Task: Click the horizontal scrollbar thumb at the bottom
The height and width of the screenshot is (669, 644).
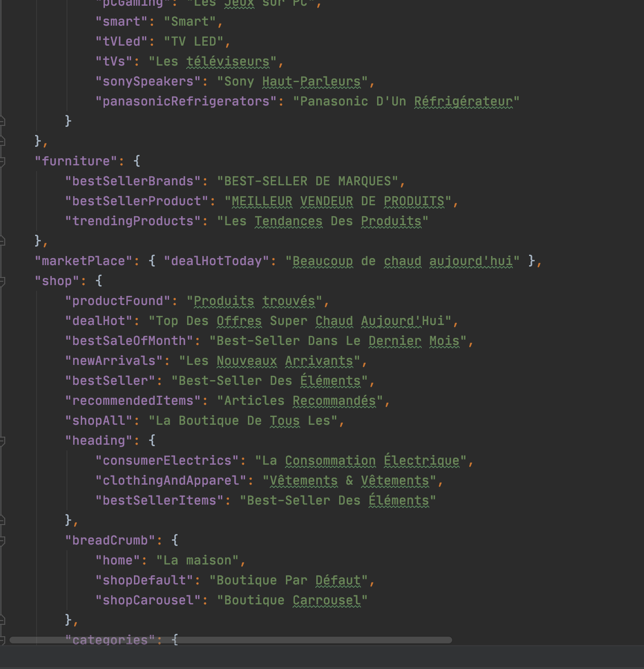Action: click(230, 640)
